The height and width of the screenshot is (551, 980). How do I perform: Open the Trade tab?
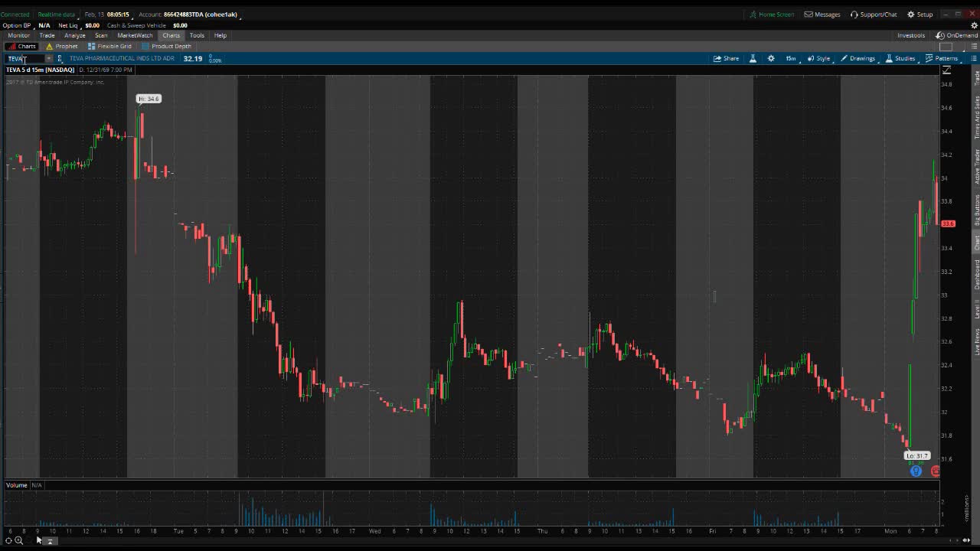pos(47,35)
